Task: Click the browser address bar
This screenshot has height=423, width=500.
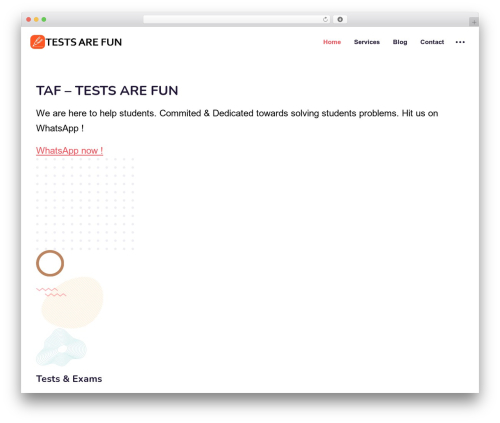Action: tap(236, 19)
